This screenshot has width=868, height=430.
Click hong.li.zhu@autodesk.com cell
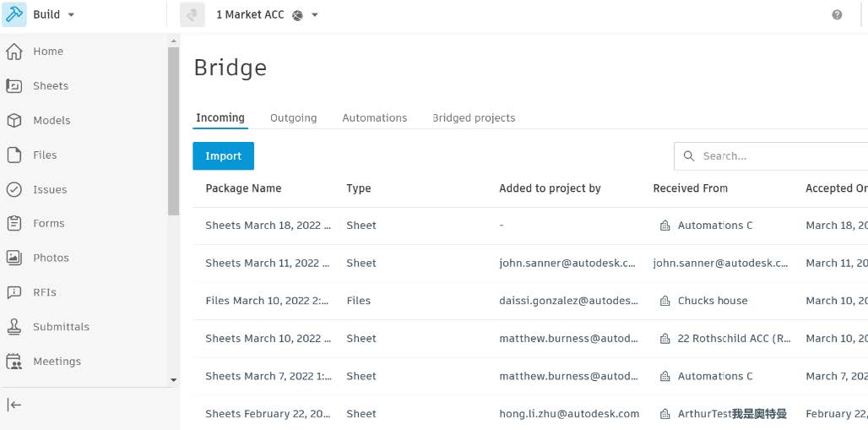[569, 414]
